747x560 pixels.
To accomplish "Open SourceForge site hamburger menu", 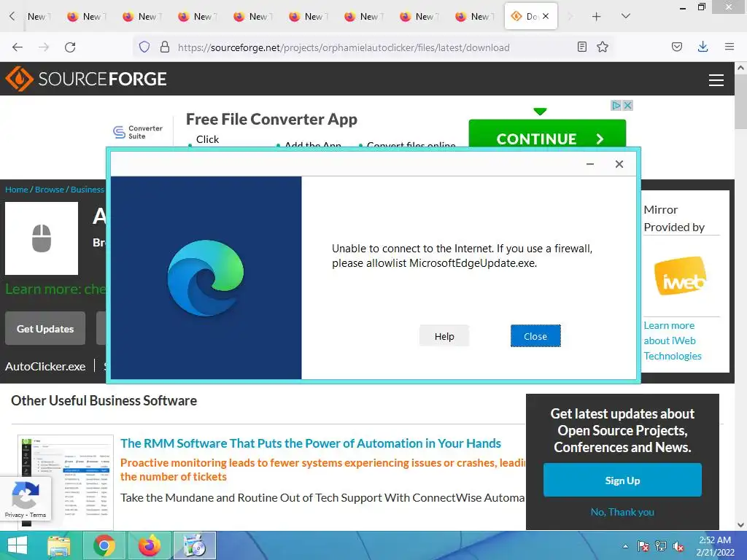I will 716,80.
